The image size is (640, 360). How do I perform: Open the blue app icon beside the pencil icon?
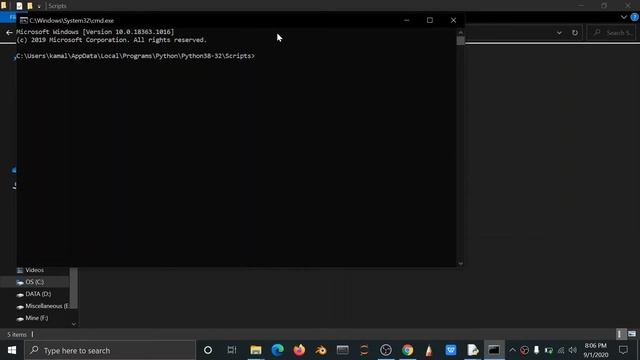point(451,350)
